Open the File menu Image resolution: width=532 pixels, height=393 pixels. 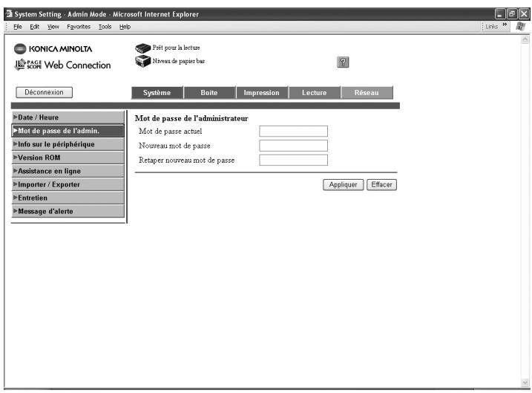[x=18, y=27]
